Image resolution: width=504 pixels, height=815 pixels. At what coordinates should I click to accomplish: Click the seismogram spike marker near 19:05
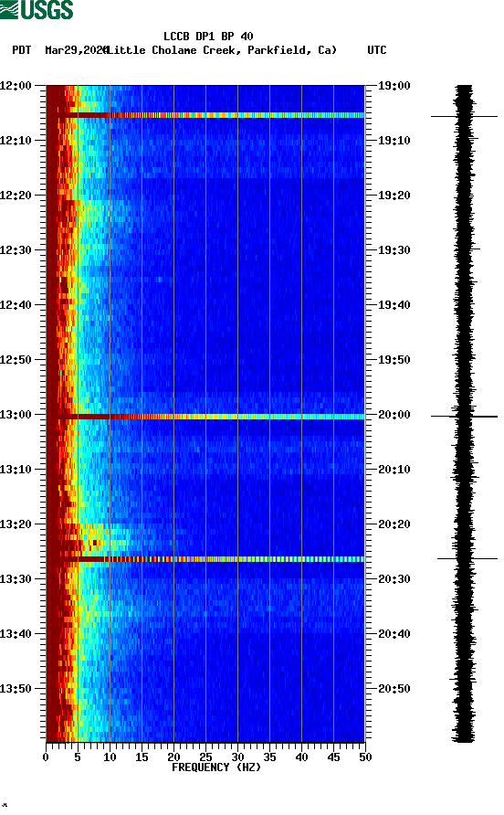click(x=464, y=116)
